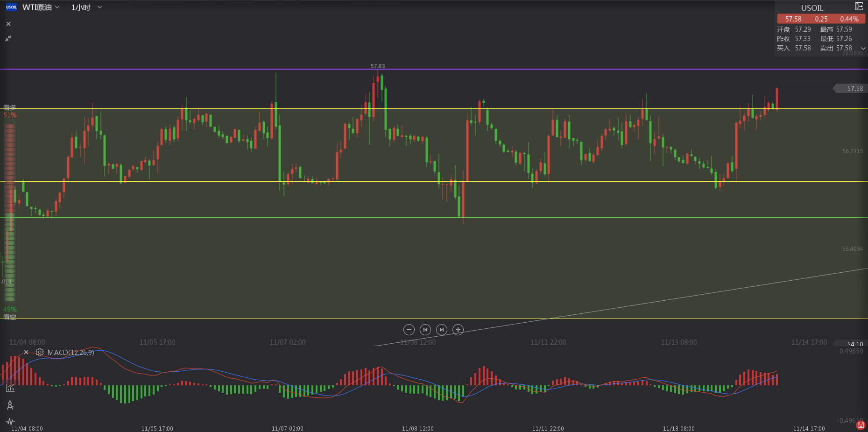
Task: Click the 55.4034 price axis label
Action: click(853, 249)
